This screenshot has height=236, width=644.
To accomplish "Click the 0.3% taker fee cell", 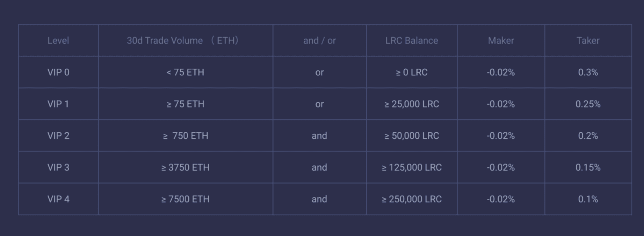I will (x=588, y=72).
